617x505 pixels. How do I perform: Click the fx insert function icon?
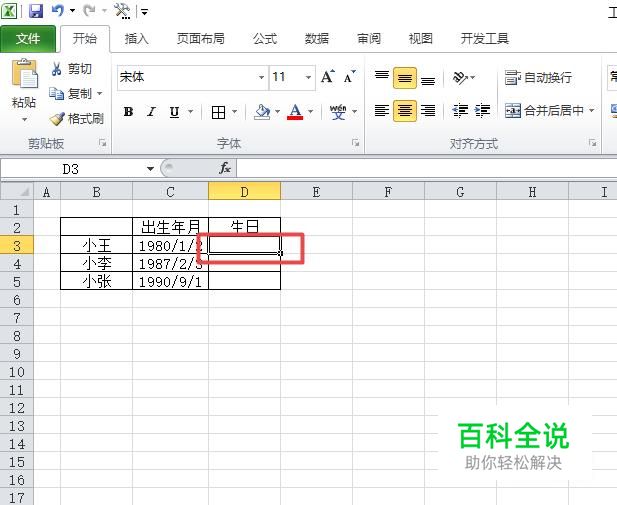225,168
